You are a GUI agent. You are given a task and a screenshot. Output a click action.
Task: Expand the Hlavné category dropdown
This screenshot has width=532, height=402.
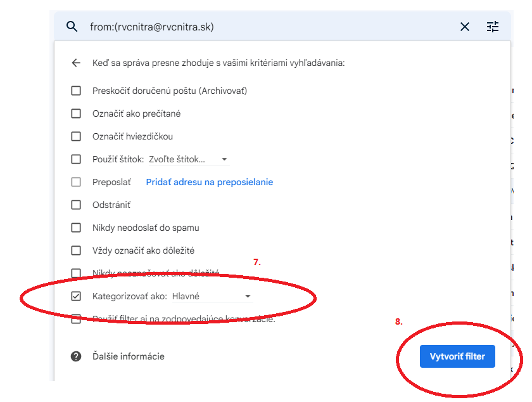click(x=212, y=296)
